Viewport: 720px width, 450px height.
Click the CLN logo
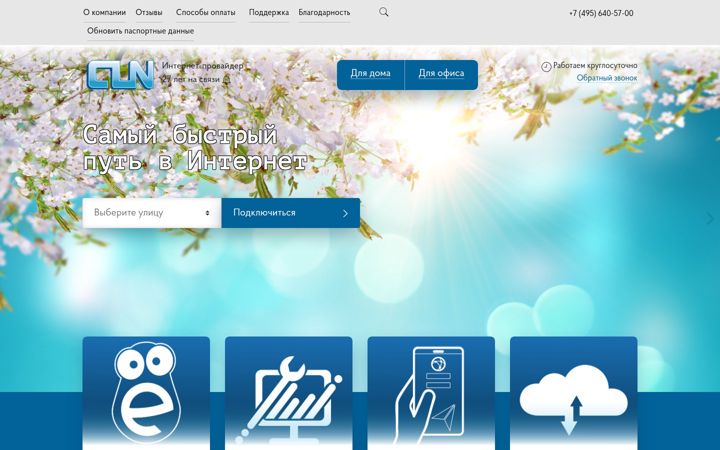coord(120,74)
